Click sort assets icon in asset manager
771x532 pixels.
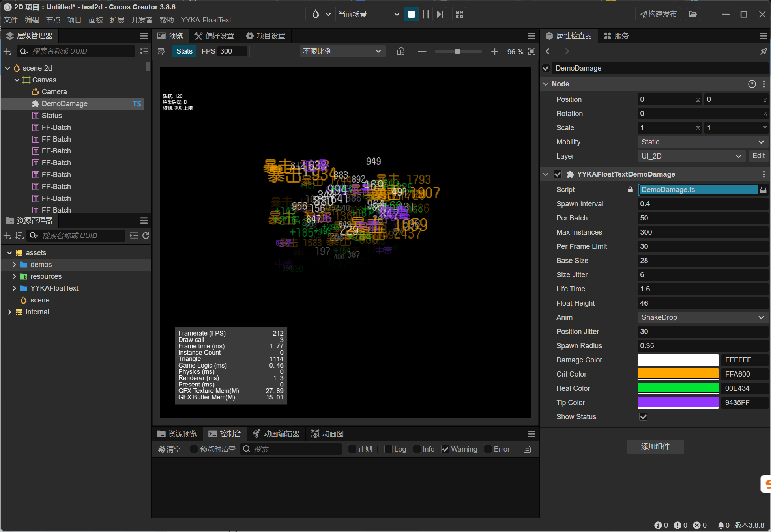(19, 235)
